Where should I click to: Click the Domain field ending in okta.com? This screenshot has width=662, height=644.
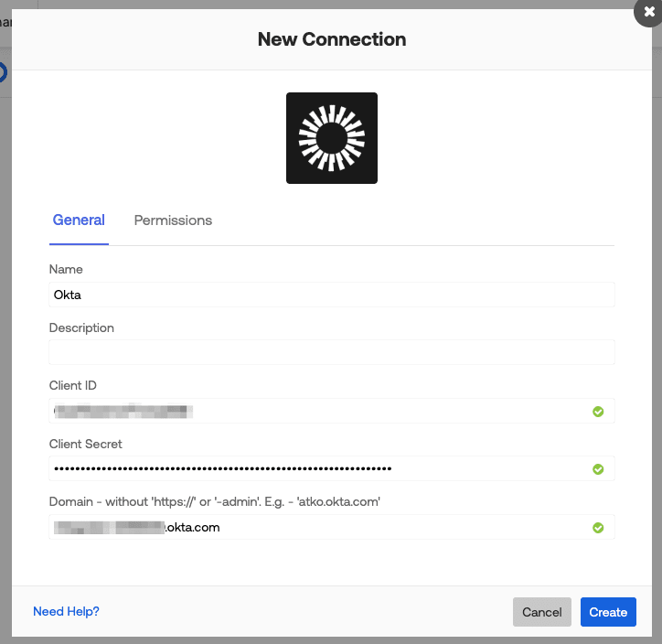coord(320,528)
